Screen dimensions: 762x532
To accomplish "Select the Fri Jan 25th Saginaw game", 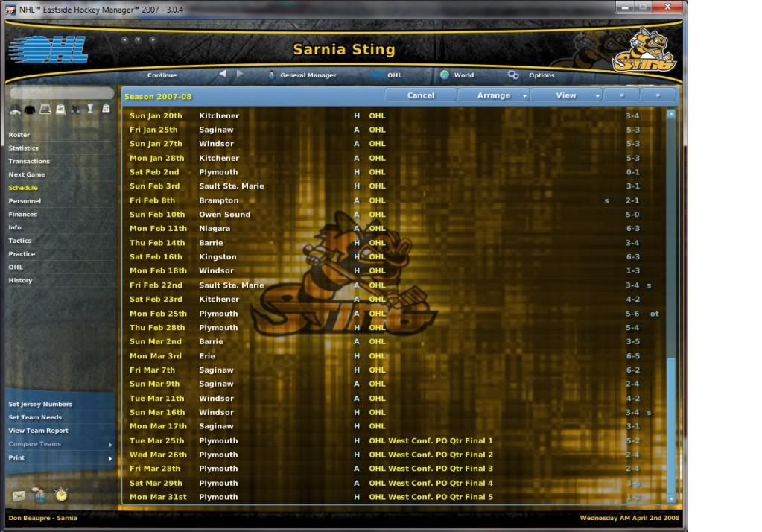I will coord(395,130).
